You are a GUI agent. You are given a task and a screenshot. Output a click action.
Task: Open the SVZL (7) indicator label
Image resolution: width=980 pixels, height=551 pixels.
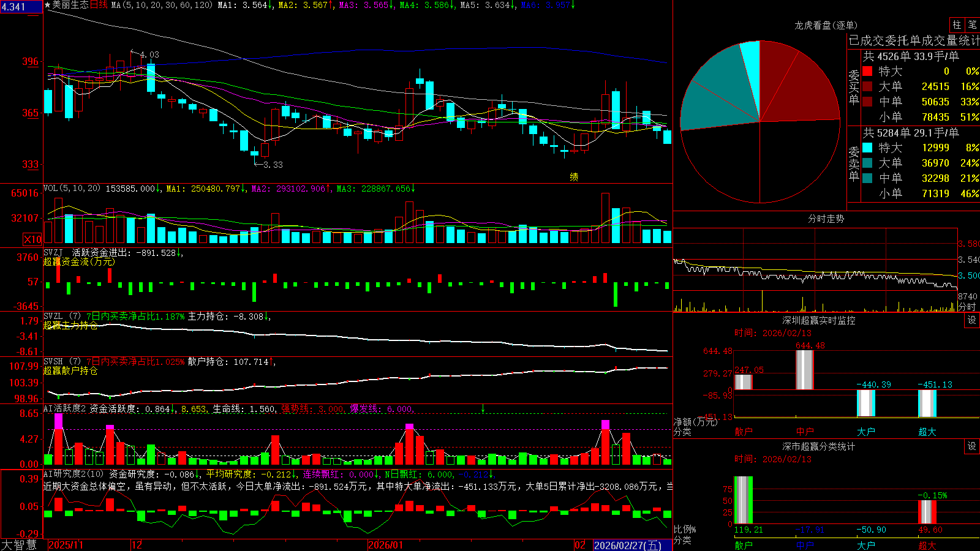pyautogui.click(x=62, y=317)
